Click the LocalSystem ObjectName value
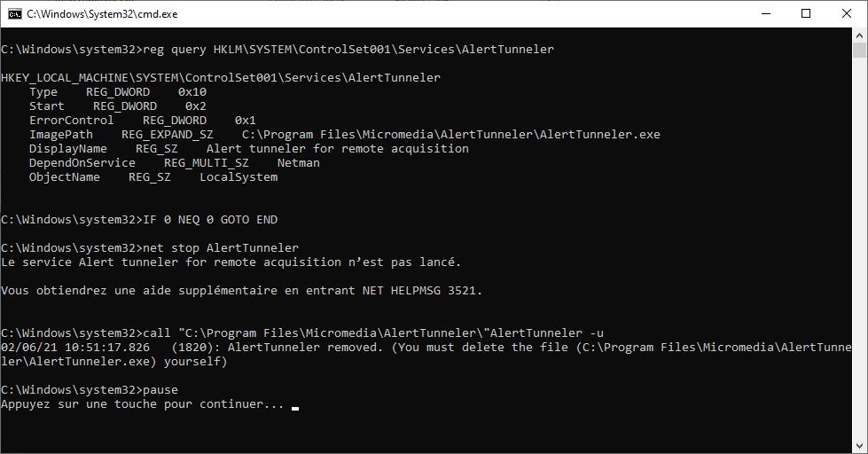 coord(238,177)
